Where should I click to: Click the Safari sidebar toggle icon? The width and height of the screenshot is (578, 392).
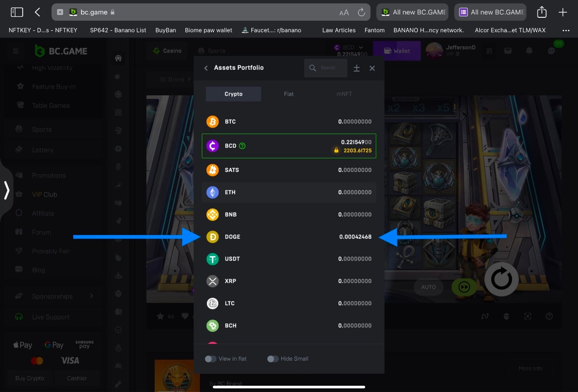pos(17,13)
